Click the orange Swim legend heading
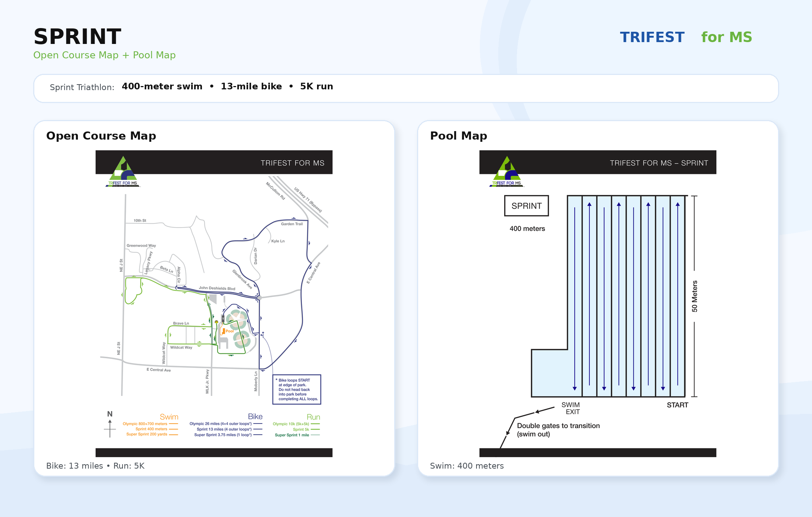This screenshot has height=517, width=812. pos(169,417)
